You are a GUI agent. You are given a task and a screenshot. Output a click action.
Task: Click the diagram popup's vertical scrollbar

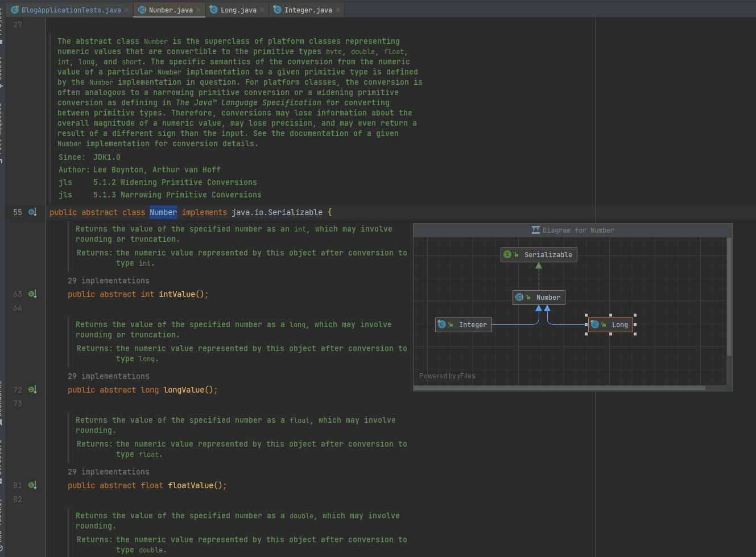(729, 296)
